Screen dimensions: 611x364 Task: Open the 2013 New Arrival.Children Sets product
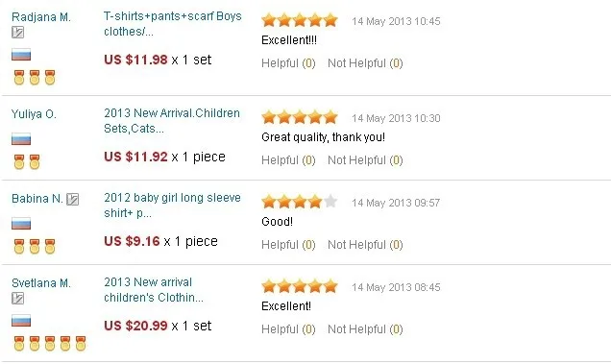pos(172,121)
